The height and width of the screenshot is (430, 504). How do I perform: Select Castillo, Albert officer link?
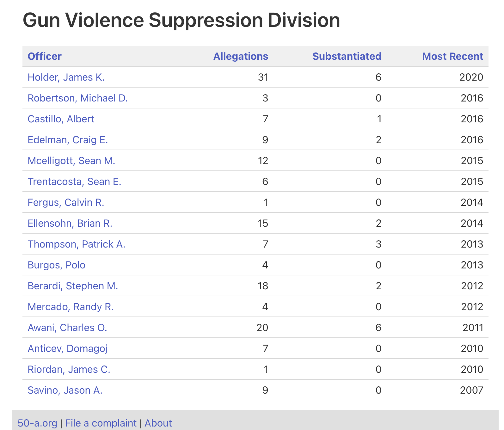tap(61, 119)
